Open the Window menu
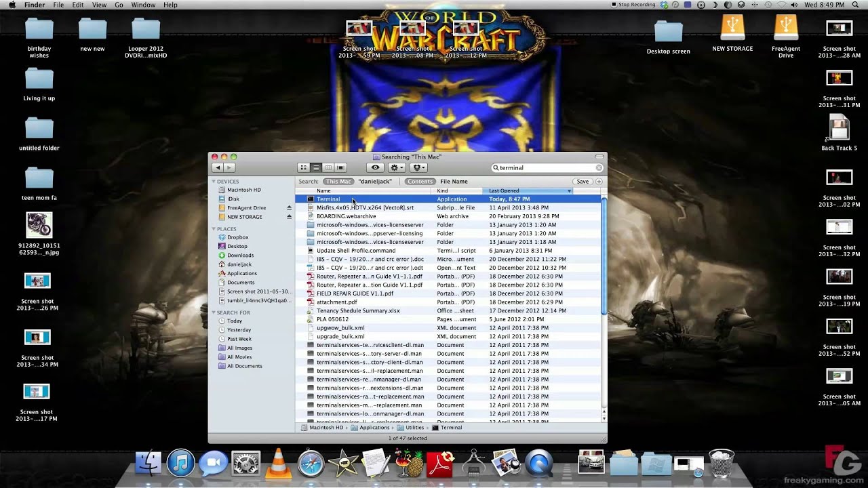The image size is (868, 488). (x=143, y=5)
